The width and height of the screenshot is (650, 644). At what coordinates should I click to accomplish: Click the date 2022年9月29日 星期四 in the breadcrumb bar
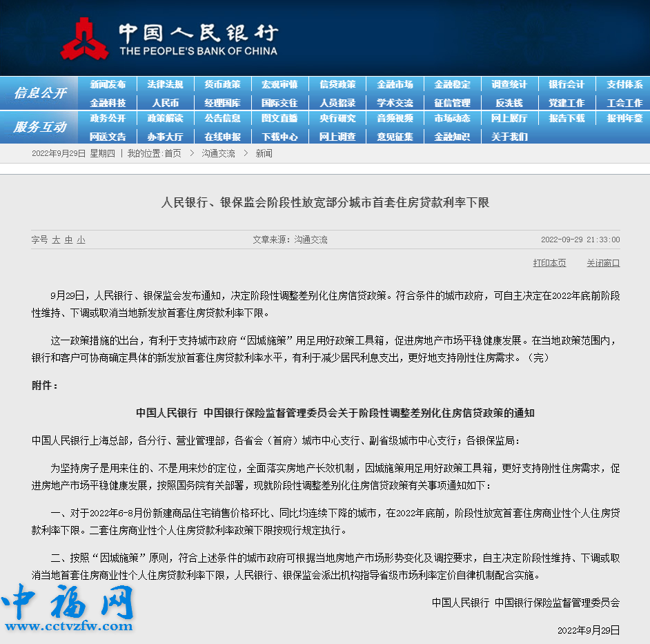click(x=73, y=153)
